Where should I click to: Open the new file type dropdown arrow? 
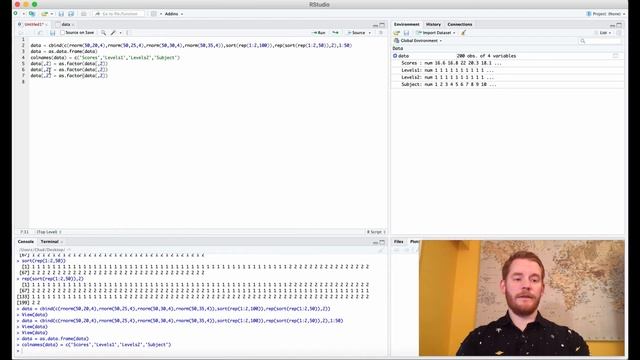(x=23, y=14)
